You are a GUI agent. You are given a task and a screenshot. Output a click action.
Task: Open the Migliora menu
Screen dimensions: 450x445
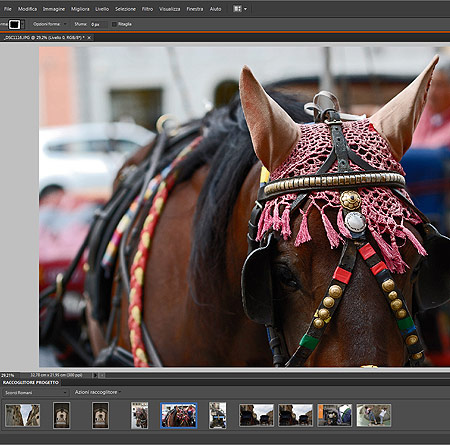[80, 9]
